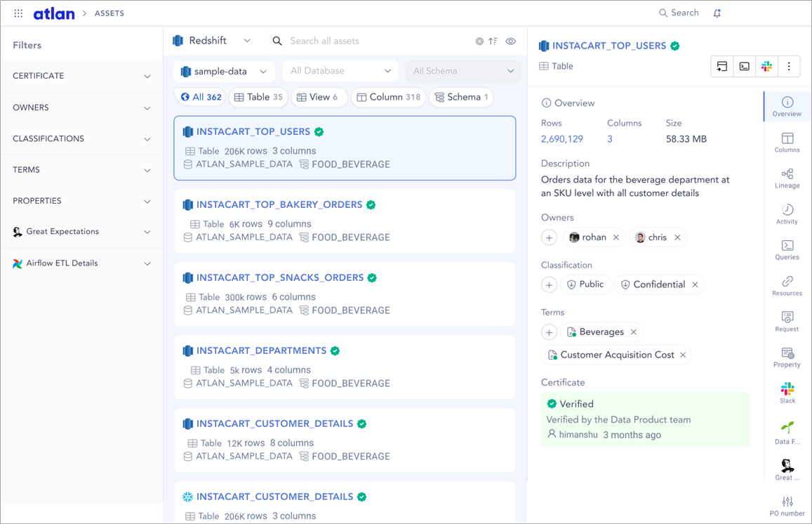
Task: Open the PO number side tab
Action: coord(787,506)
